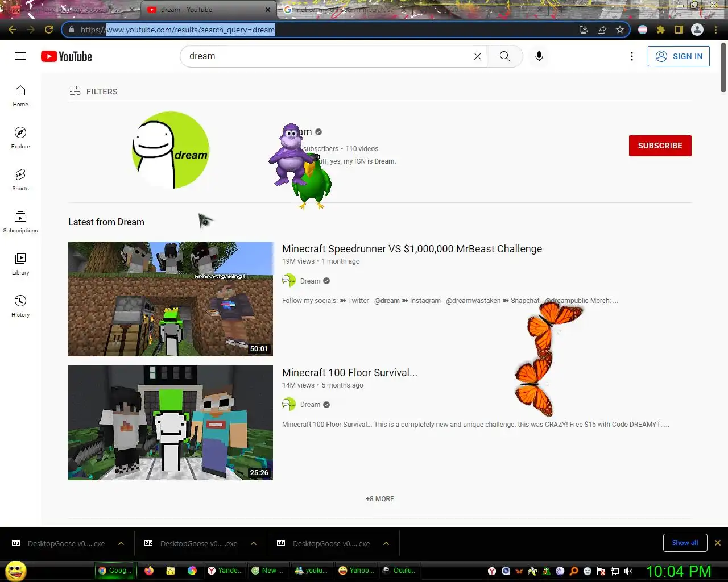Open Dream channel link under the Speedrunner video
728x582 pixels.
coord(310,281)
